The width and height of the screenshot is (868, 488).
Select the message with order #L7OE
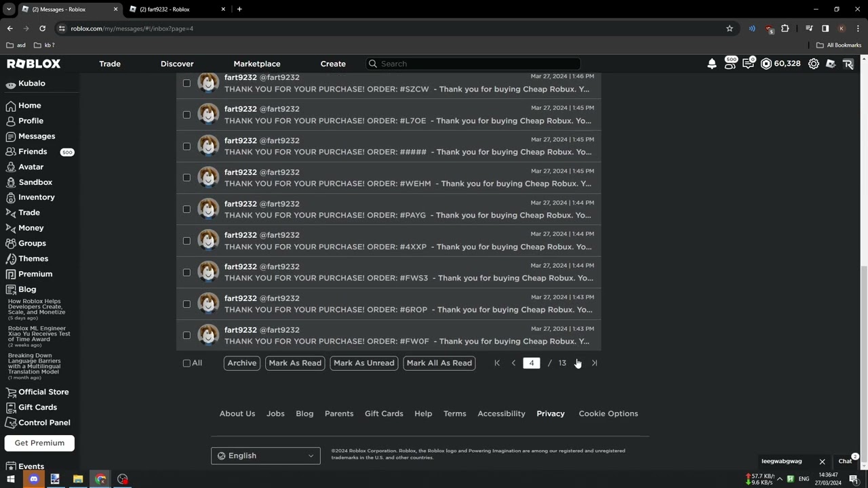coord(186,115)
